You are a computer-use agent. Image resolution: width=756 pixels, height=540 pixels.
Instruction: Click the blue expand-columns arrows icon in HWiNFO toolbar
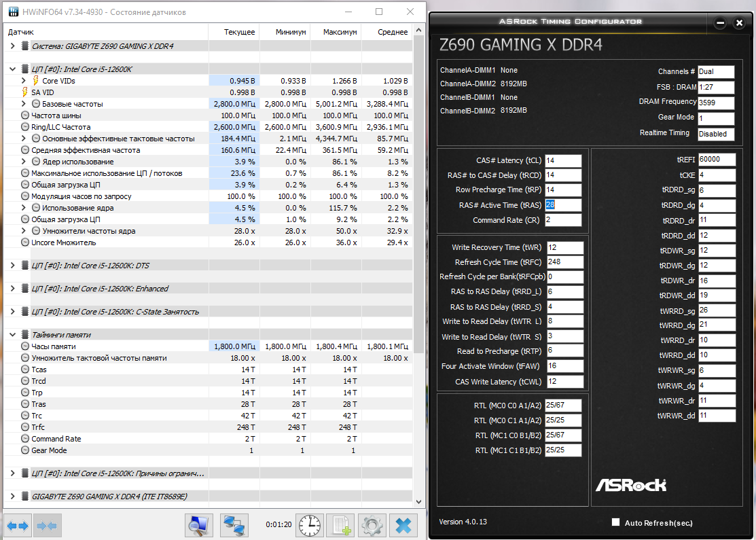click(x=18, y=526)
